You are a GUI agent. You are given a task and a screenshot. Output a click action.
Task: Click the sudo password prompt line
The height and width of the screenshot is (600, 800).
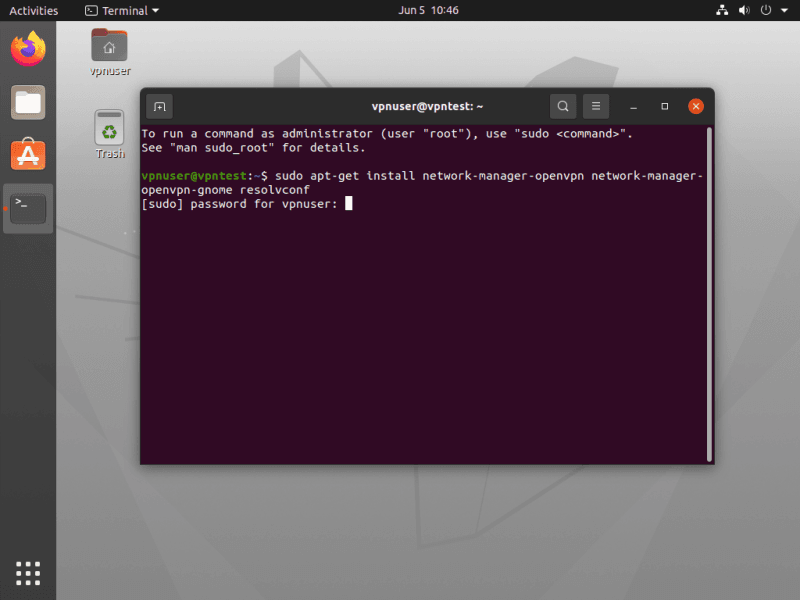tap(245, 204)
